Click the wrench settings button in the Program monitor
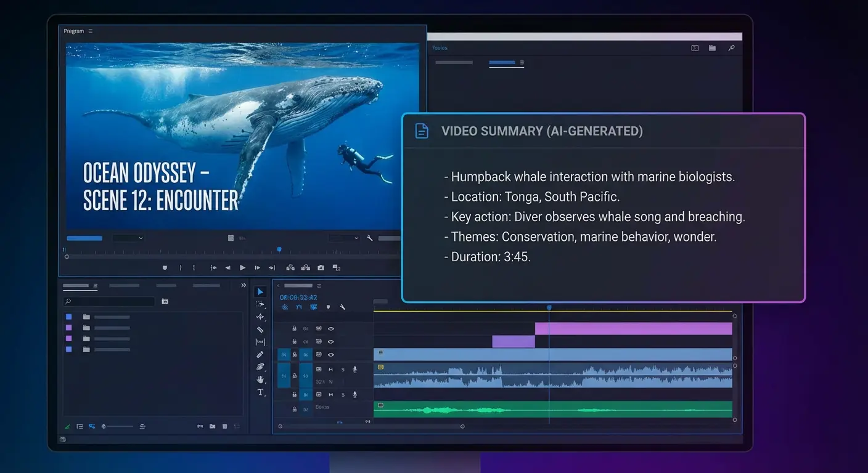Viewport: 868px width, 473px height. [x=370, y=238]
